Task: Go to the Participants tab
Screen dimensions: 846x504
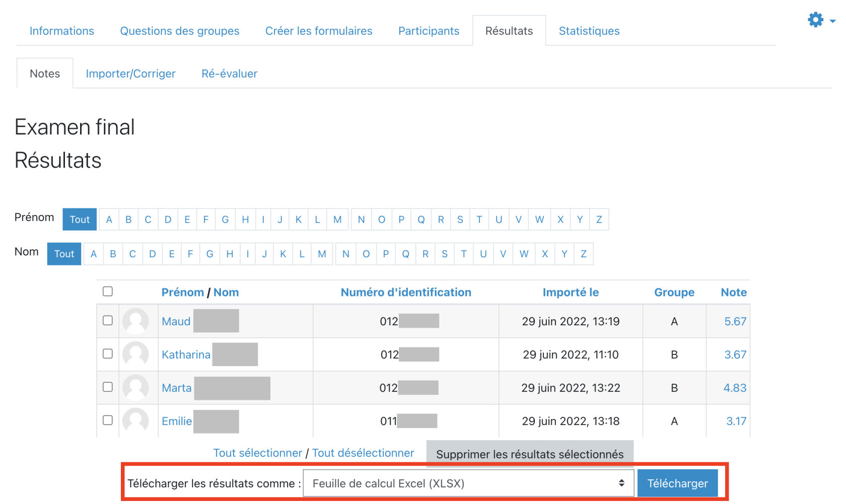Action: click(429, 31)
